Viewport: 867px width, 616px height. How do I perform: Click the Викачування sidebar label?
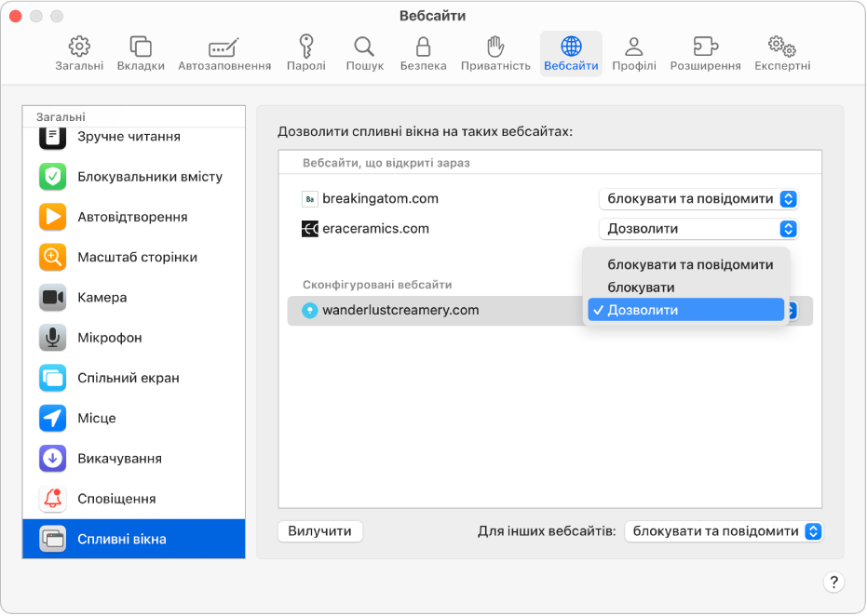coord(119,459)
